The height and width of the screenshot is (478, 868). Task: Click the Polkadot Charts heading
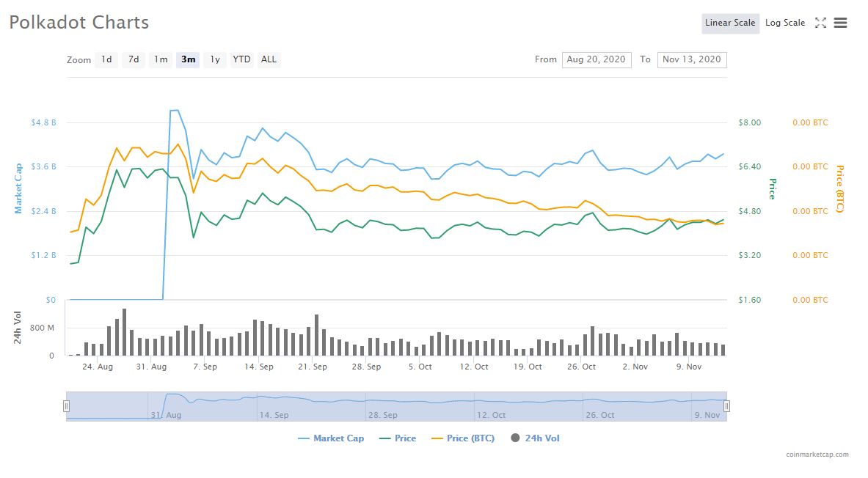pos(79,22)
